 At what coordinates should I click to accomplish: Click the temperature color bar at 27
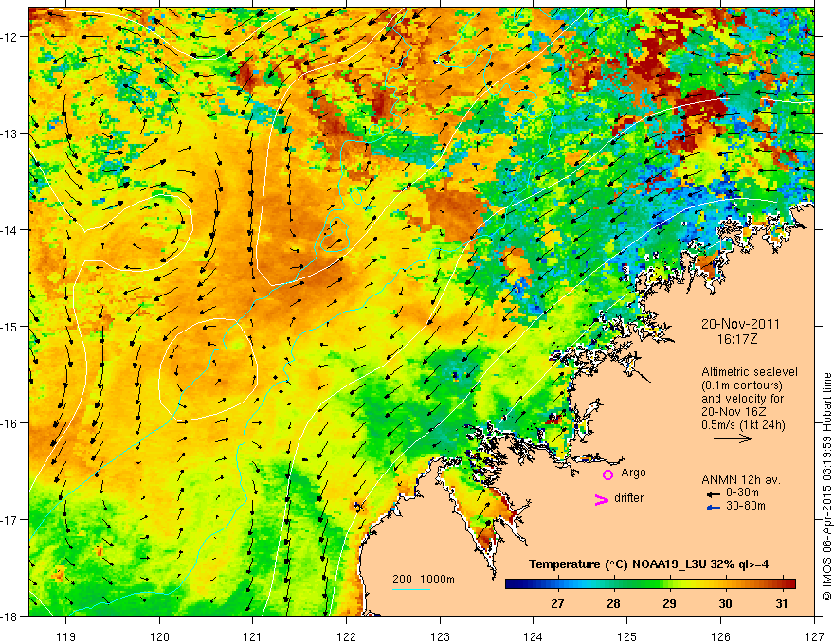pyautogui.click(x=557, y=583)
